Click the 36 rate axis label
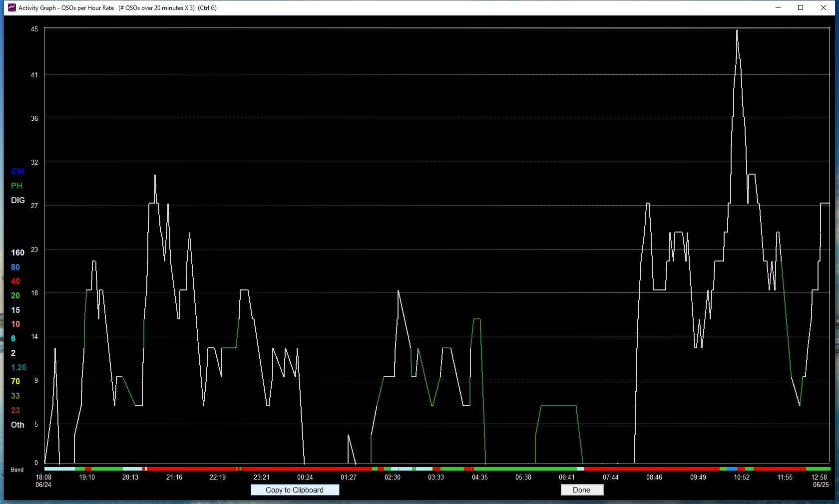 point(34,119)
